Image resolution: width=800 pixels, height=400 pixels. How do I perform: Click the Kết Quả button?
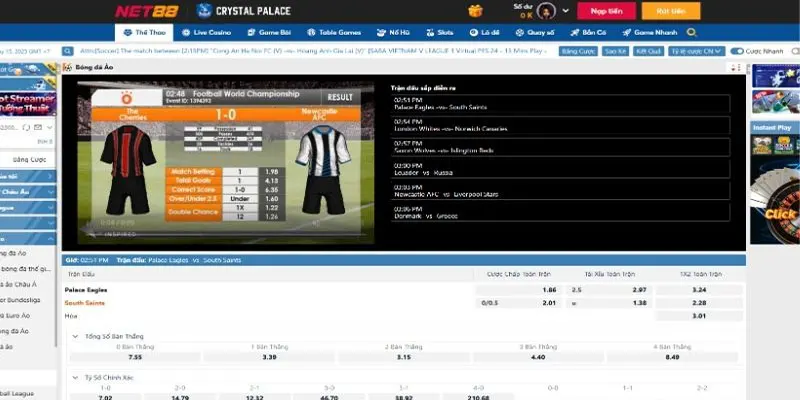pyautogui.click(x=648, y=51)
